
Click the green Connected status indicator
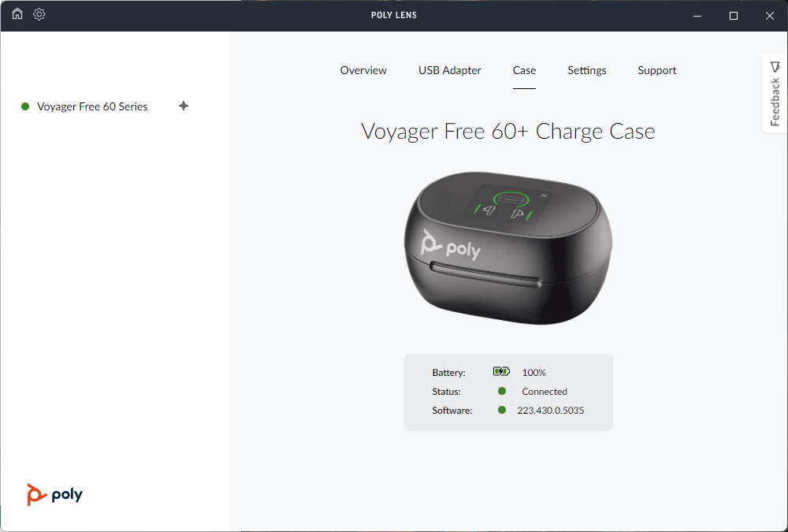(501, 391)
